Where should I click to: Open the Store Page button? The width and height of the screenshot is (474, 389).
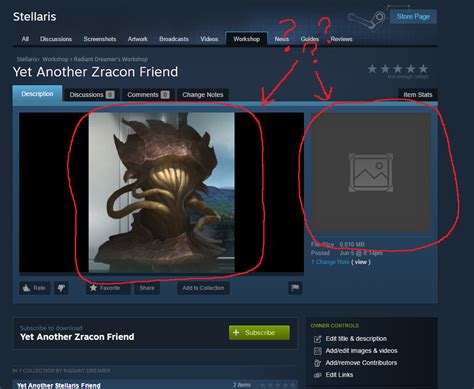(x=413, y=17)
